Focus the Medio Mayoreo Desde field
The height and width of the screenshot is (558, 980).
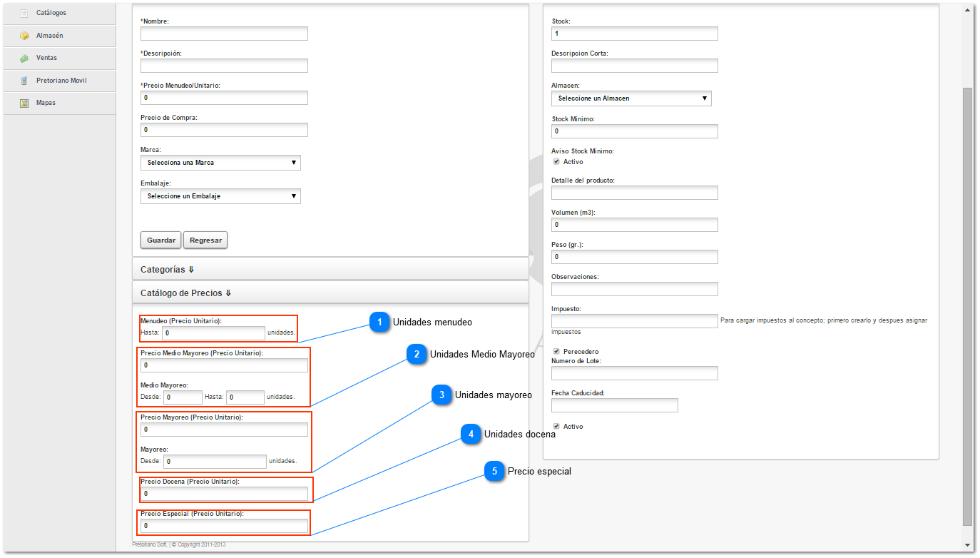point(183,397)
